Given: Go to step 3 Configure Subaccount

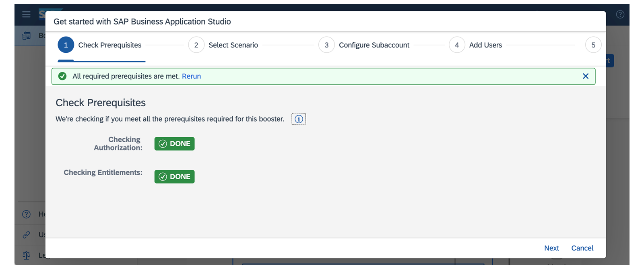Looking at the screenshot, I should tap(364, 45).
